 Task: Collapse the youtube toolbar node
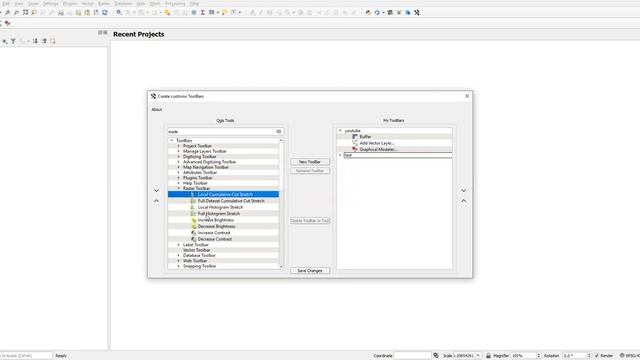340,131
